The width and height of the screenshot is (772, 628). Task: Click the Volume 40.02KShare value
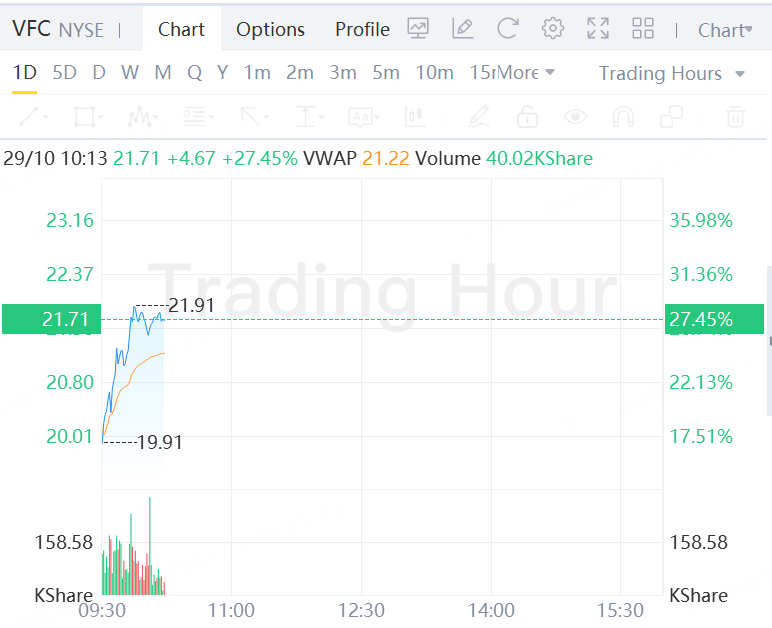539,158
